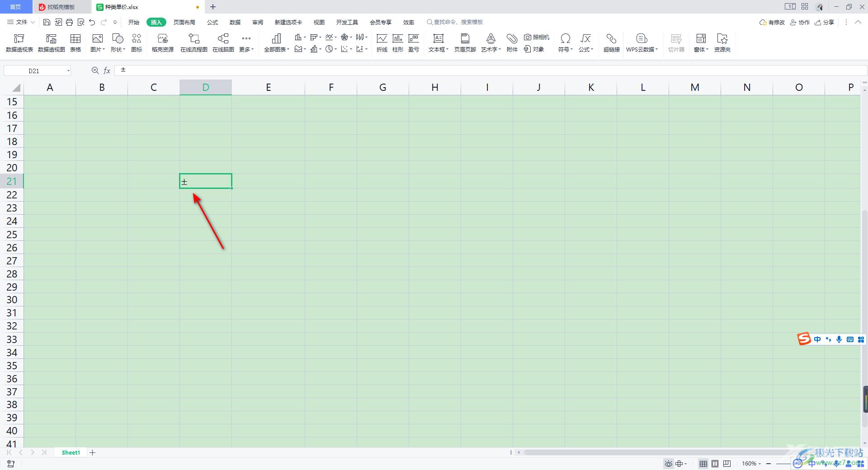Open the 开发工具 ribbon tab
The width and height of the screenshot is (868, 470).
(347, 22)
